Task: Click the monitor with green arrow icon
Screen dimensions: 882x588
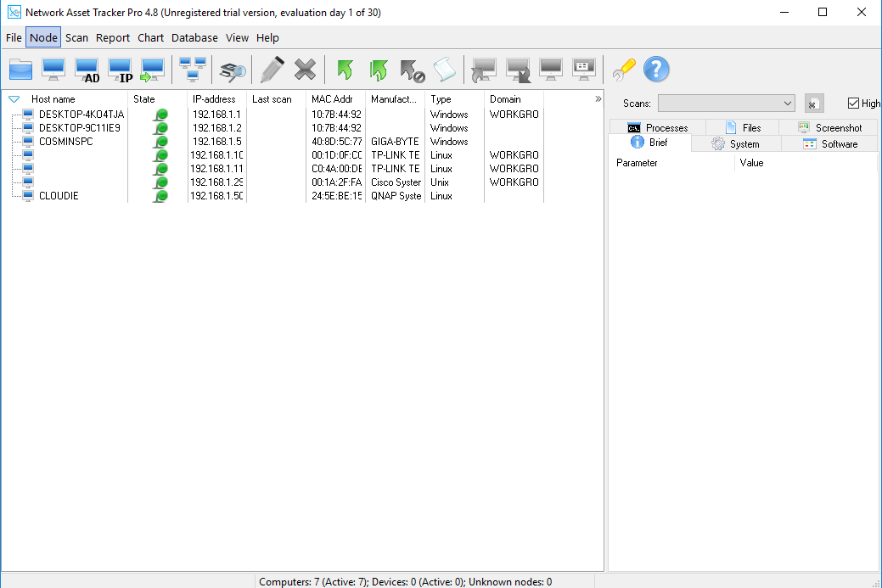Action: (x=153, y=70)
